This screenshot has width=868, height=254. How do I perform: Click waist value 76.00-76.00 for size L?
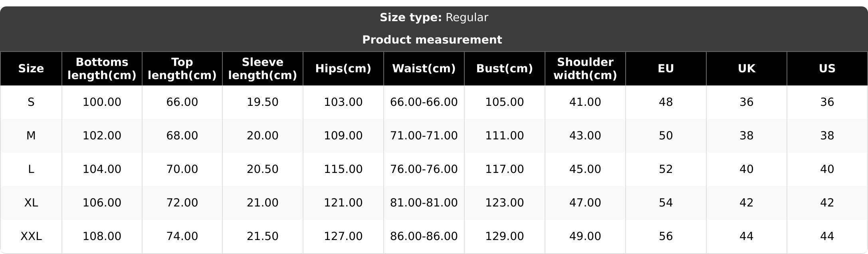[424, 169]
